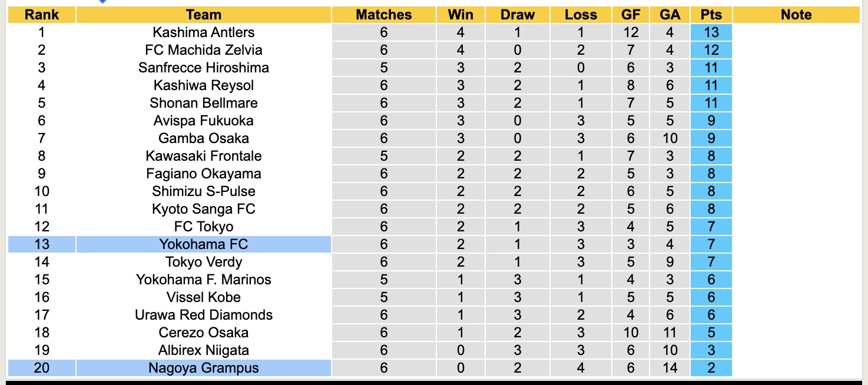Click on Urawa Red Diamonds

click(x=204, y=315)
